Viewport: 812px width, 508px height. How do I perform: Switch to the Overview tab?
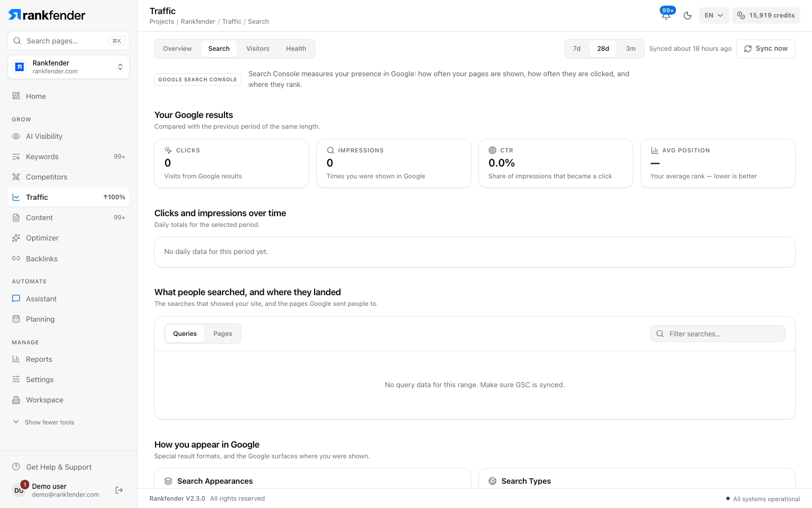point(178,49)
